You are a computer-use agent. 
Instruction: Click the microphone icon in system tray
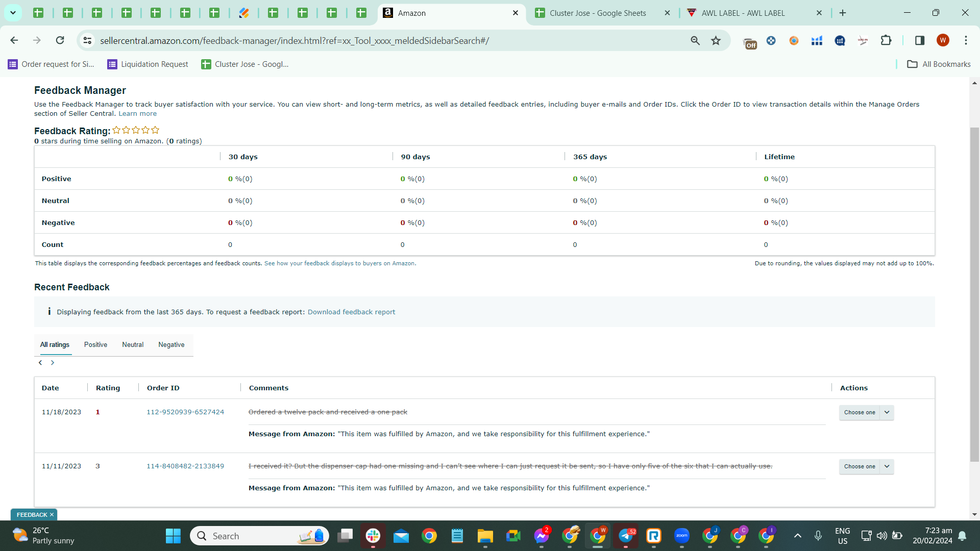pyautogui.click(x=818, y=536)
